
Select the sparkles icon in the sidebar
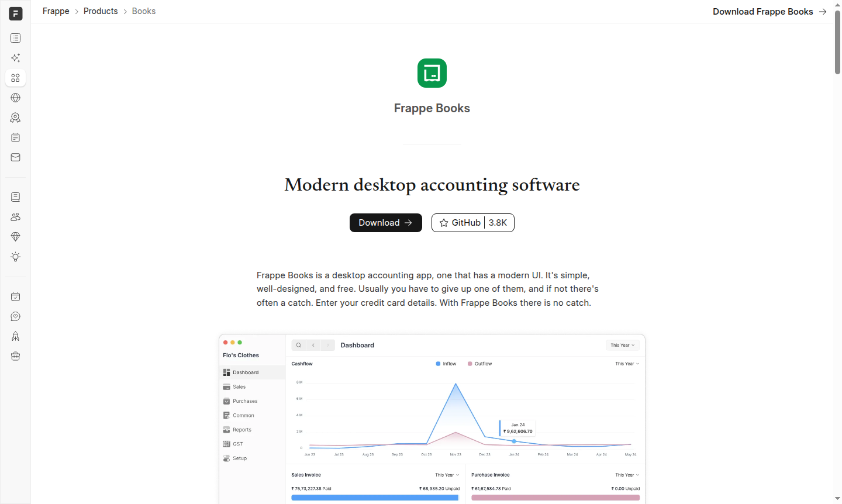pos(15,58)
